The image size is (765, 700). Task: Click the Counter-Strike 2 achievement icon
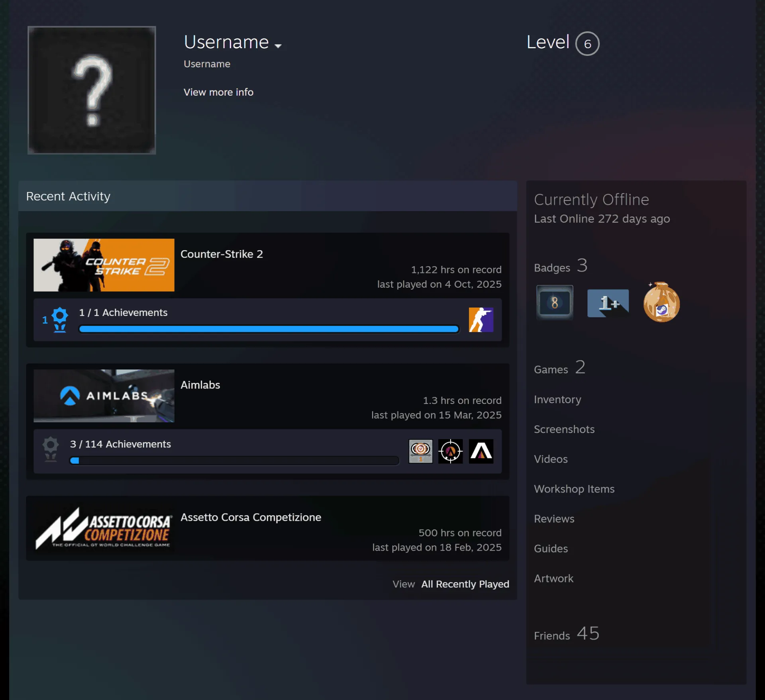pyautogui.click(x=481, y=320)
